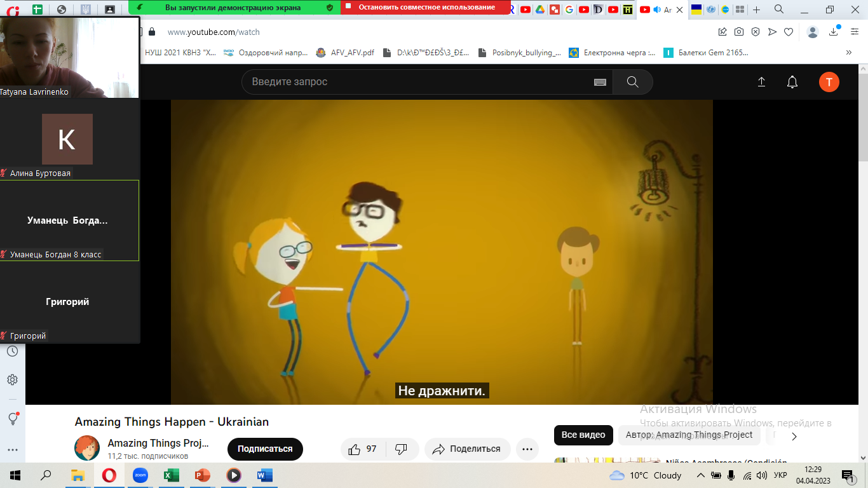
Task: Open Opera sidebar history clock
Action: pos(12,351)
